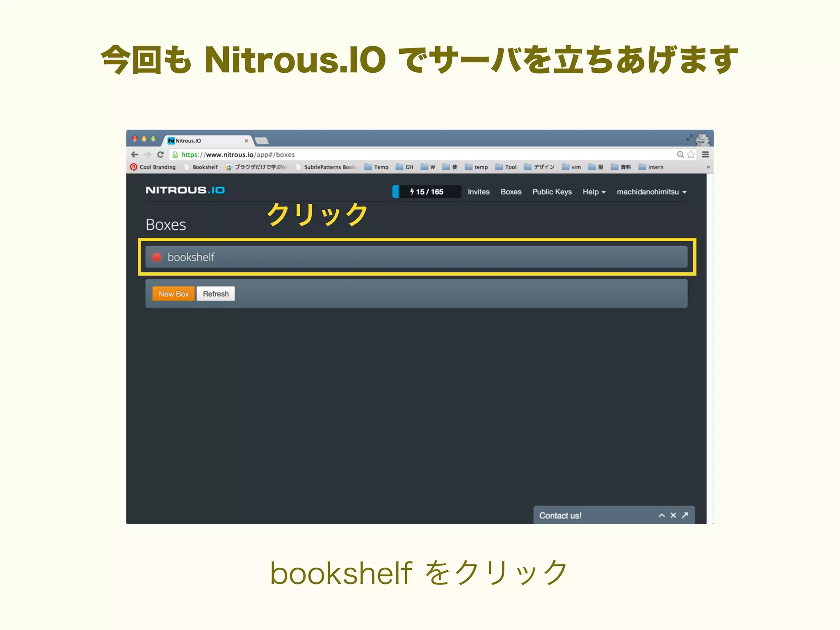Viewport: 840px width, 630px height.
Task: Open a new tab with new-tab button
Action: 262,141
